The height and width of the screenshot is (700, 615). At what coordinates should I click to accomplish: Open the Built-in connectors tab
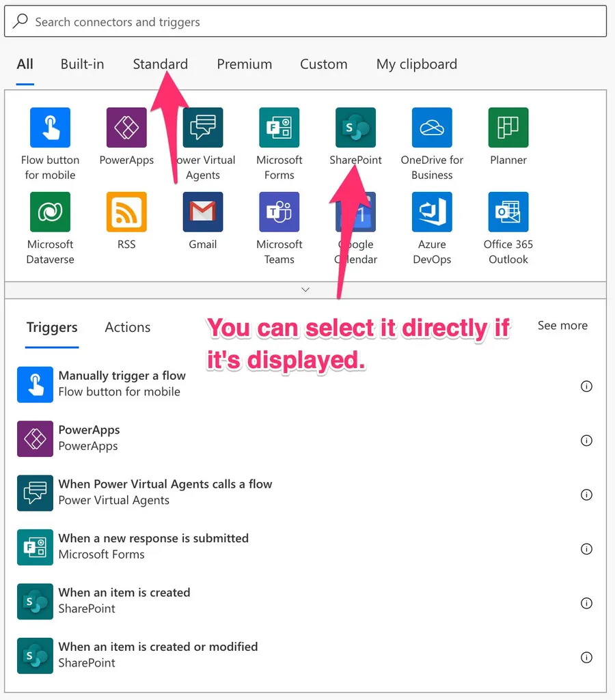coord(82,64)
